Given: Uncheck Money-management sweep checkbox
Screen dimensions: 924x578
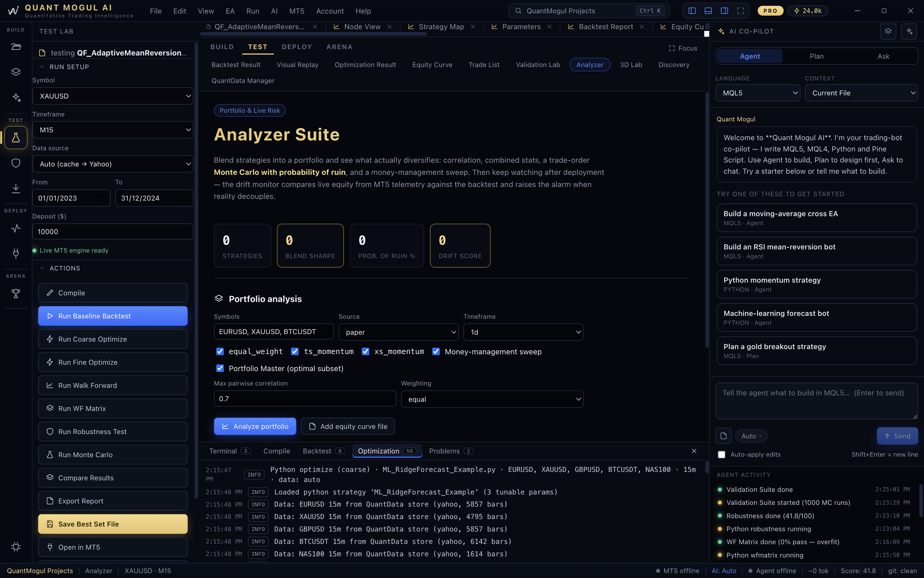Looking at the screenshot, I should (436, 351).
